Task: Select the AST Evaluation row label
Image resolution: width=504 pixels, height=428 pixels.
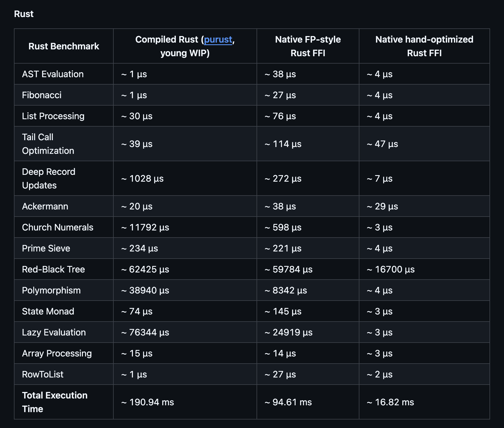Action: pos(53,74)
